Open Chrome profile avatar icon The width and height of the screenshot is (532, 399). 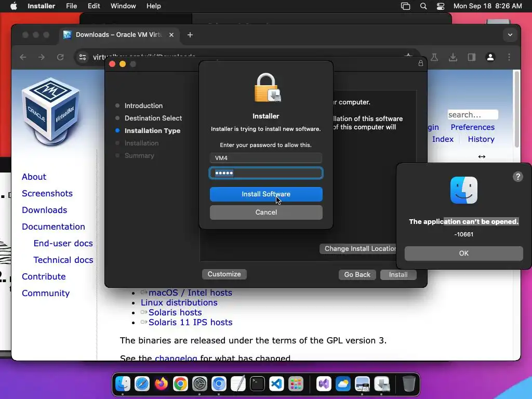(x=490, y=57)
